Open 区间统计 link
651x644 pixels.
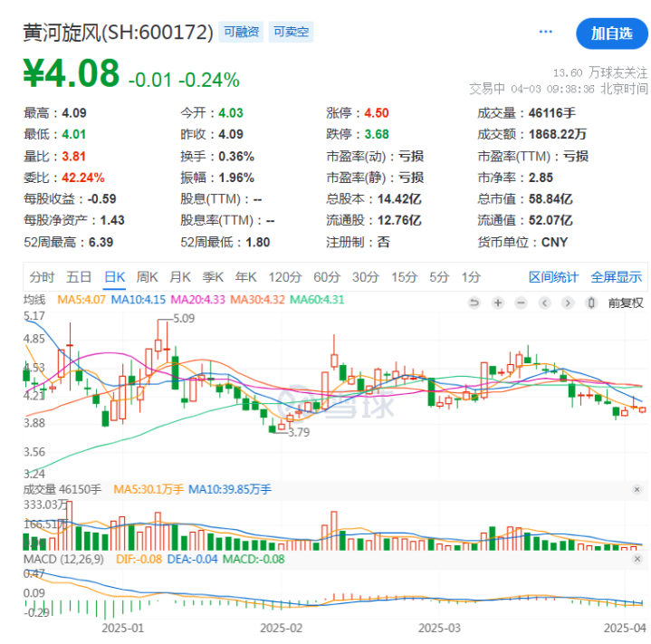[553, 277]
